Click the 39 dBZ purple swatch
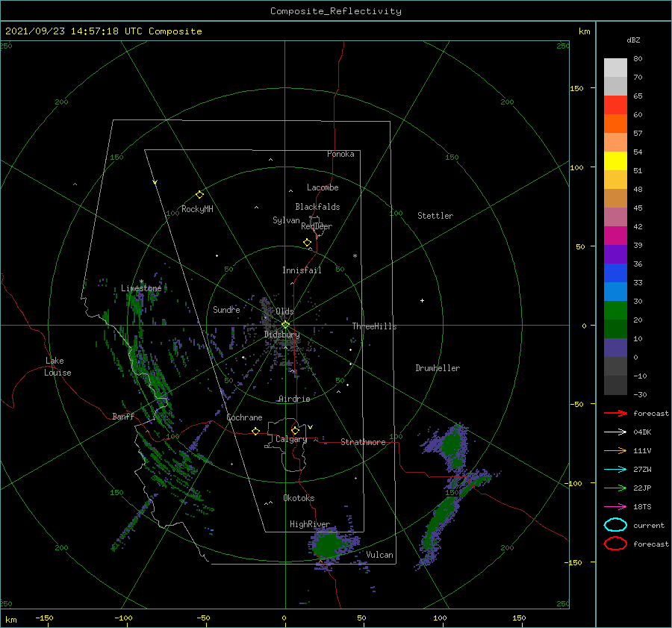Viewport: 672px width, 628px height. click(x=615, y=254)
